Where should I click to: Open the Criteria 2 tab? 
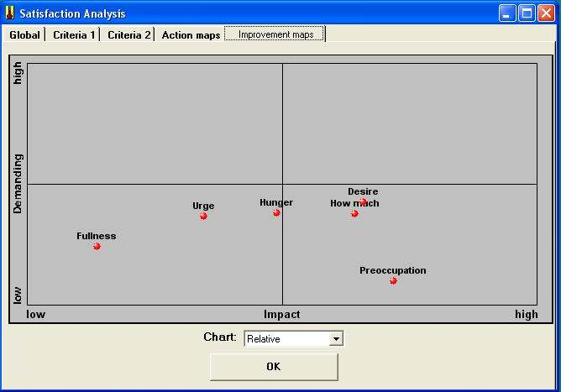point(128,34)
